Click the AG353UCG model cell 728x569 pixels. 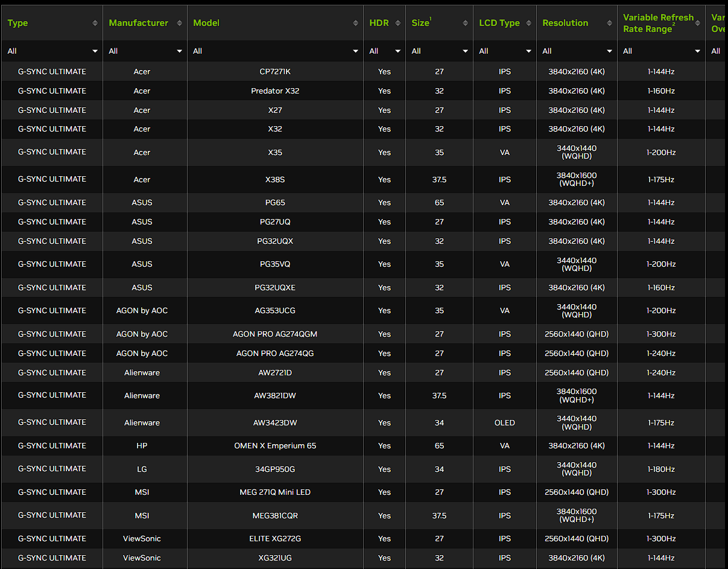point(276,311)
